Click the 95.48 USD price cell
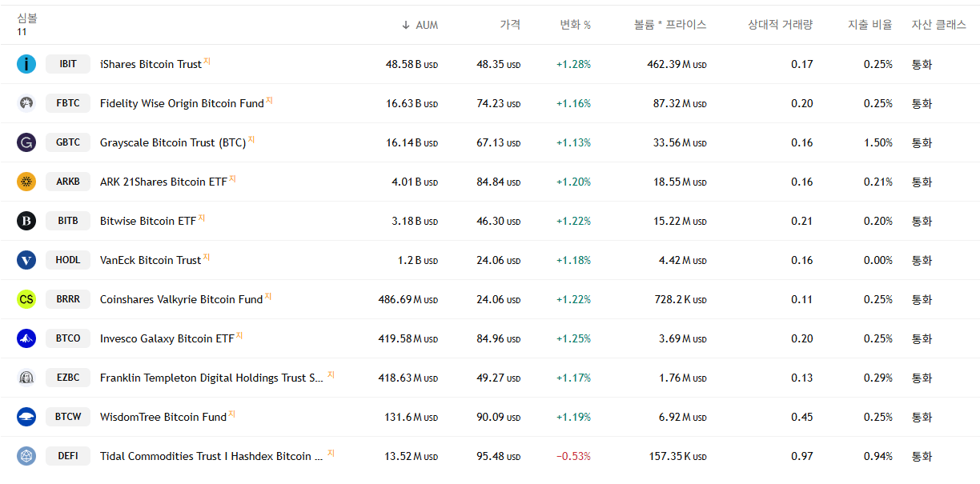Image resolution: width=980 pixels, height=484 pixels. coord(498,456)
